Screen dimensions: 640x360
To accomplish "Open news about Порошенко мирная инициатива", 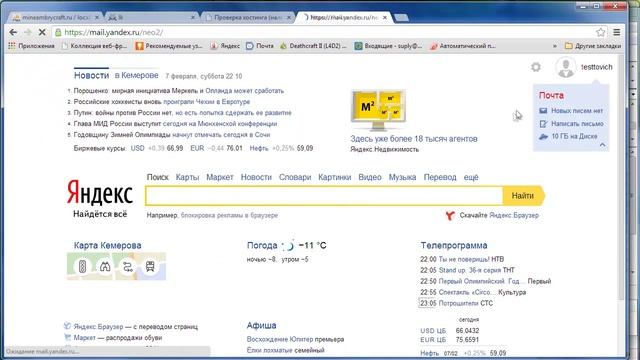I will [178, 91].
